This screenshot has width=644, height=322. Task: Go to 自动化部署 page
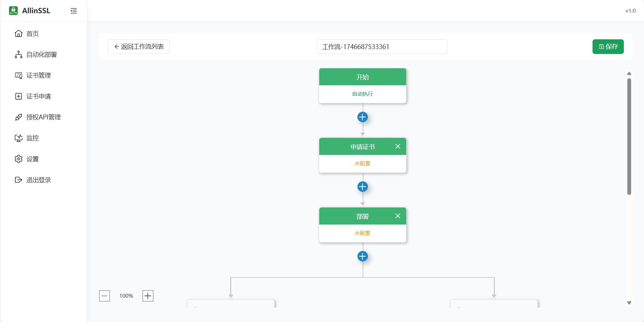pyautogui.click(x=41, y=55)
